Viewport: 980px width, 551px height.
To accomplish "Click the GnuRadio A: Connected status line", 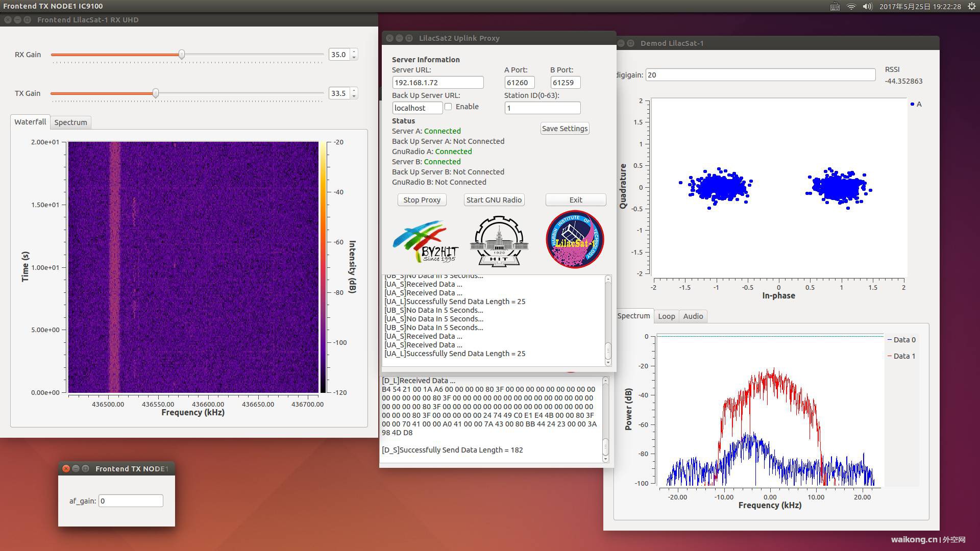I will (x=432, y=152).
